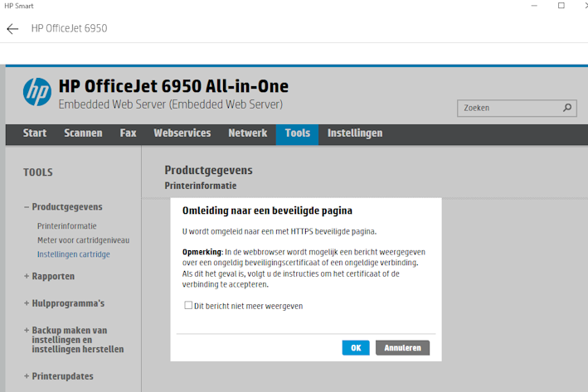588x392 pixels.
Task: Open Printerinformatie in the sidebar
Action: tap(66, 226)
